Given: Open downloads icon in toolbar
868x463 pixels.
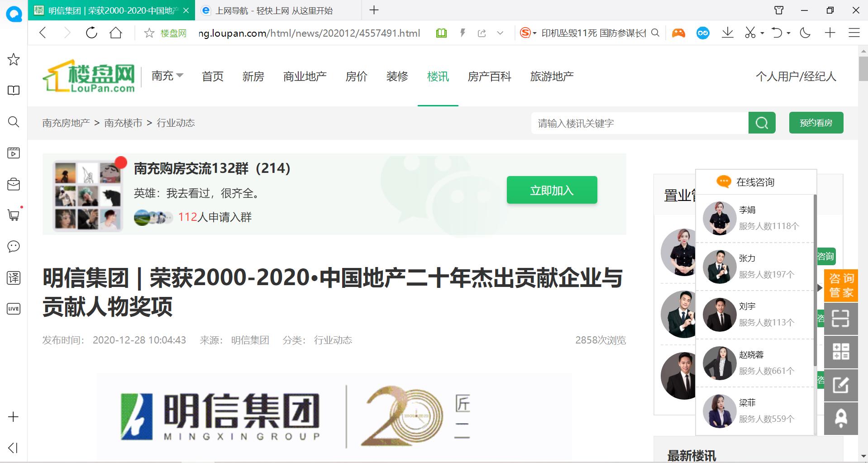Looking at the screenshot, I should (727, 33).
